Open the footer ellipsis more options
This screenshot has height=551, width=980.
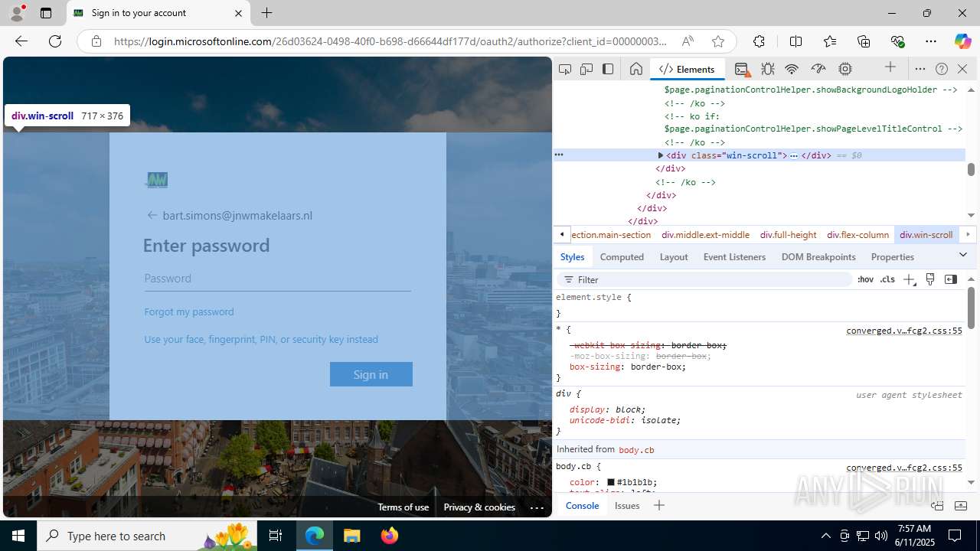pyautogui.click(x=537, y=507)
